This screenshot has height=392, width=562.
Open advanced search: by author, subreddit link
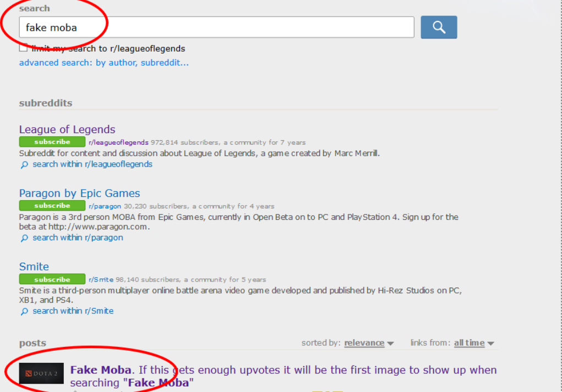point(103,63)
